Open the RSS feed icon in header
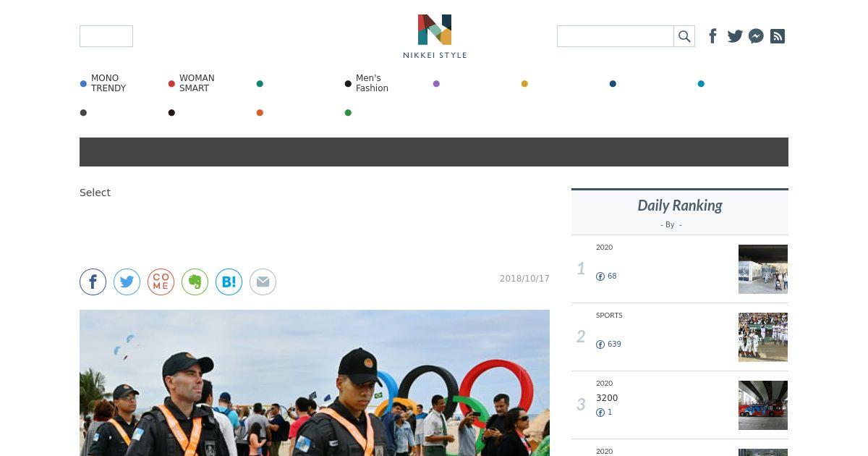This screenshot has width=868, height=456. 778,36
